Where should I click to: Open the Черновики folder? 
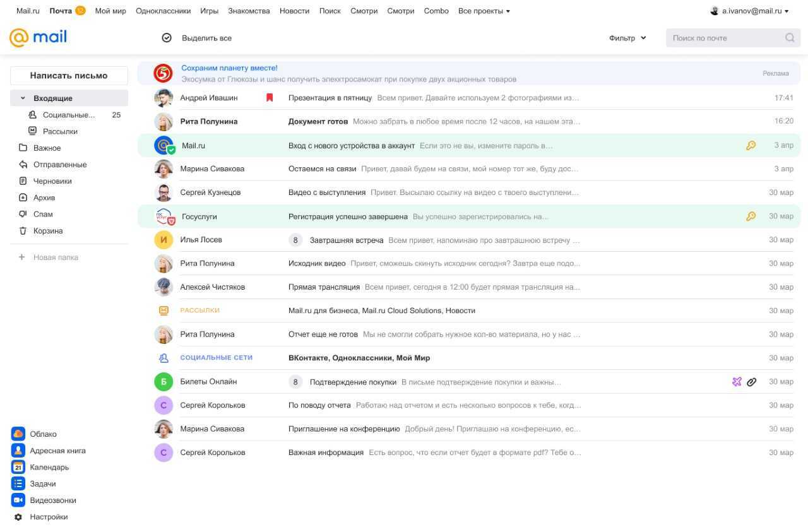tap(52, 181)
